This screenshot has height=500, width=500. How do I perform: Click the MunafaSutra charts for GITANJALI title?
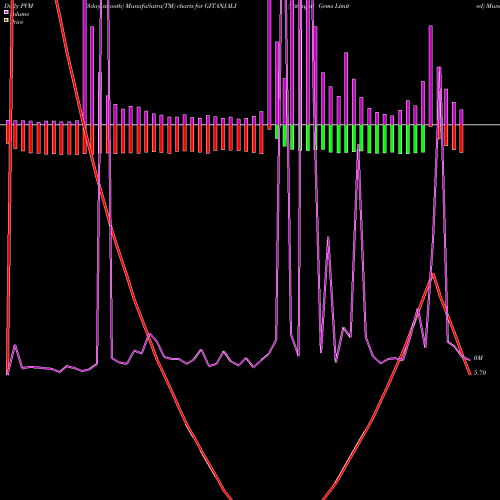161,6
